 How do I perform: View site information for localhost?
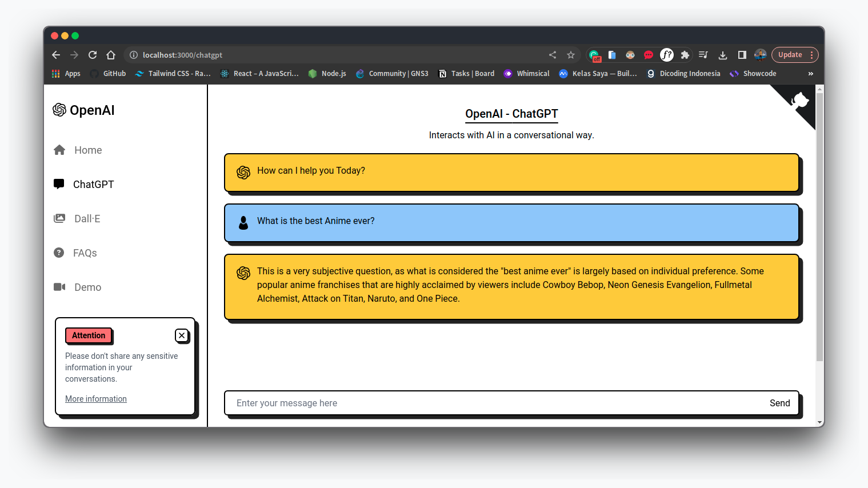coord(134,55)
